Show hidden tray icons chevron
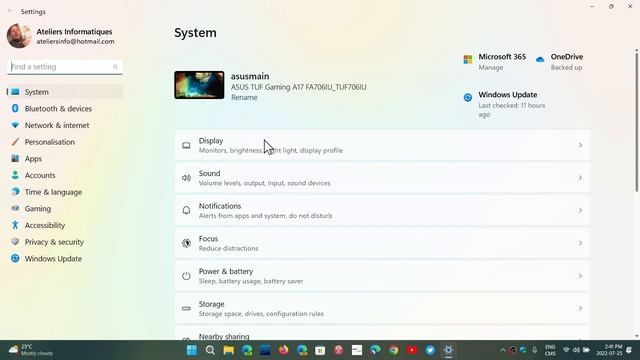Screen dimensions: 640x360 click(503, 350)
